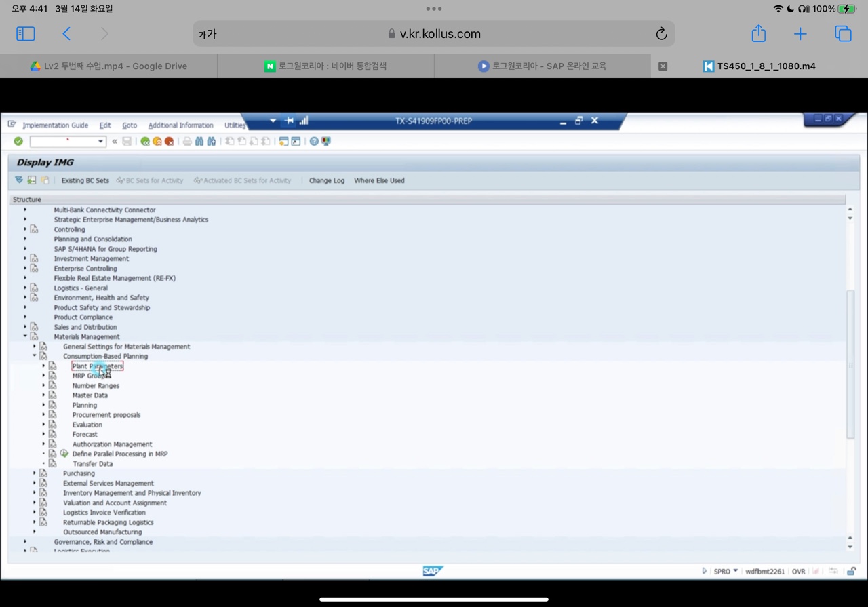Click the blue Help question mark icon
The image size is (868, 607).
point(314,141)
